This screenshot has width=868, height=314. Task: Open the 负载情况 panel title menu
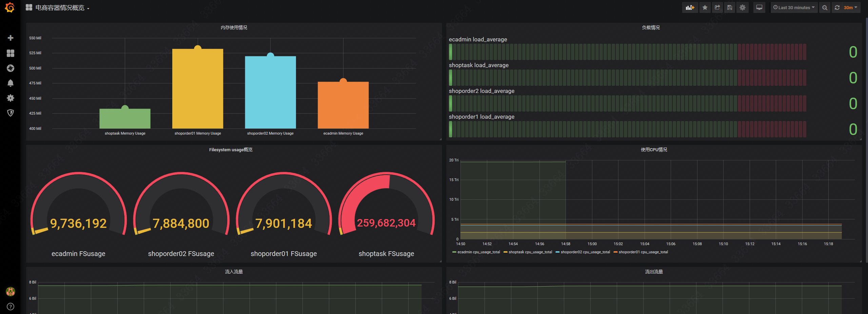tap(651, 27)
